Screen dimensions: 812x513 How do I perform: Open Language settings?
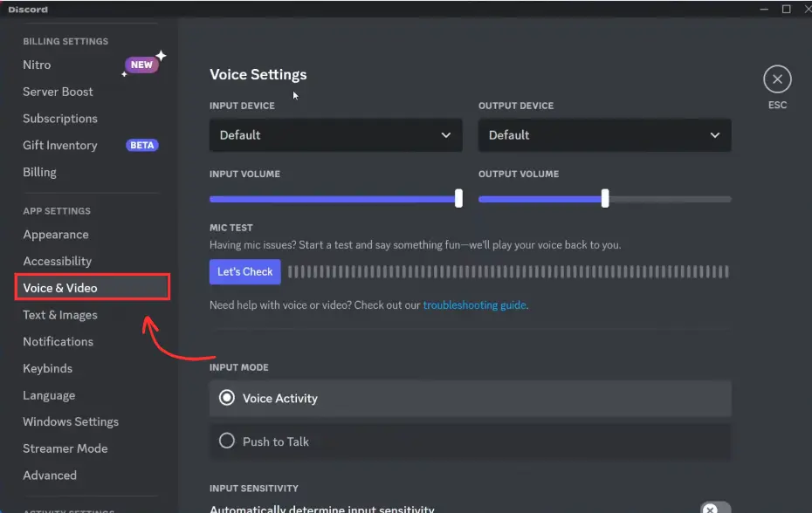pos(49,395)
